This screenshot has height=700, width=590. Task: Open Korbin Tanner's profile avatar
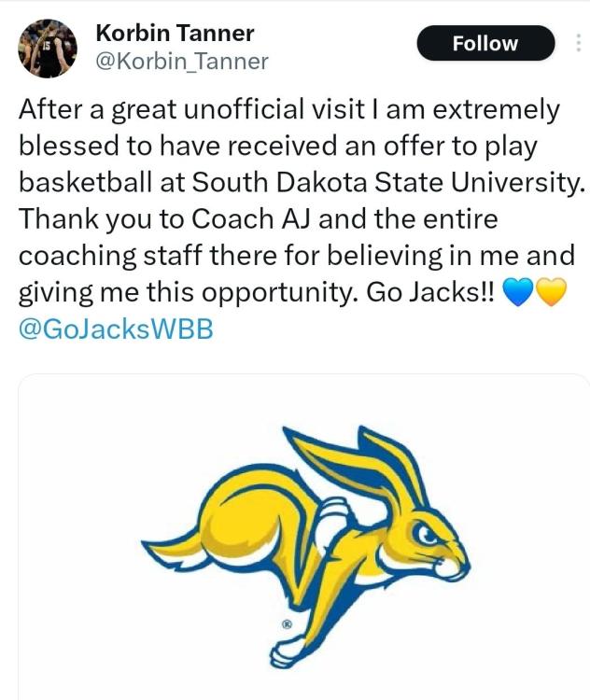[x=48, y=48]
